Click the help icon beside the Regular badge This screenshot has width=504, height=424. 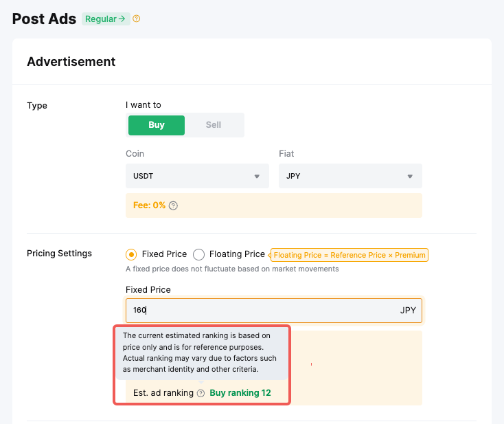136,19
